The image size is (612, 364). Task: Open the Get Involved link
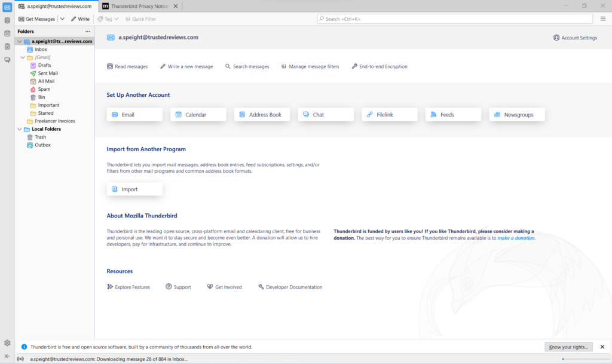point(225,287)
